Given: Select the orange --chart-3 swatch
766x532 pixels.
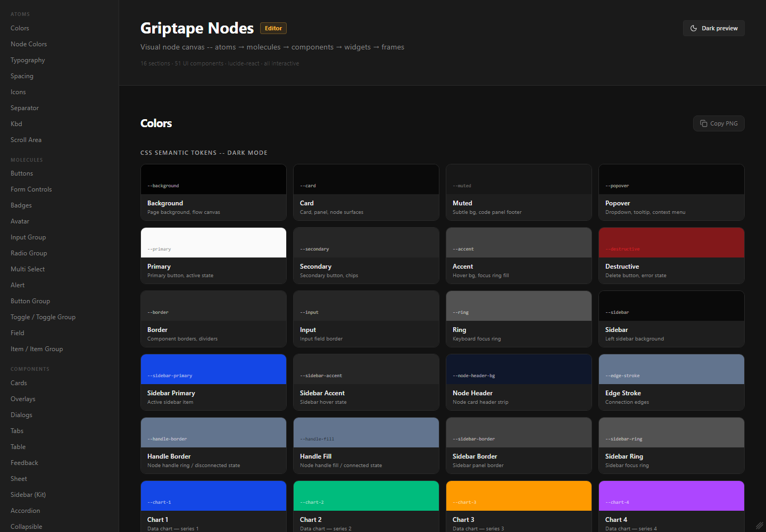Looking at the screenshot, I should (519, 496).
